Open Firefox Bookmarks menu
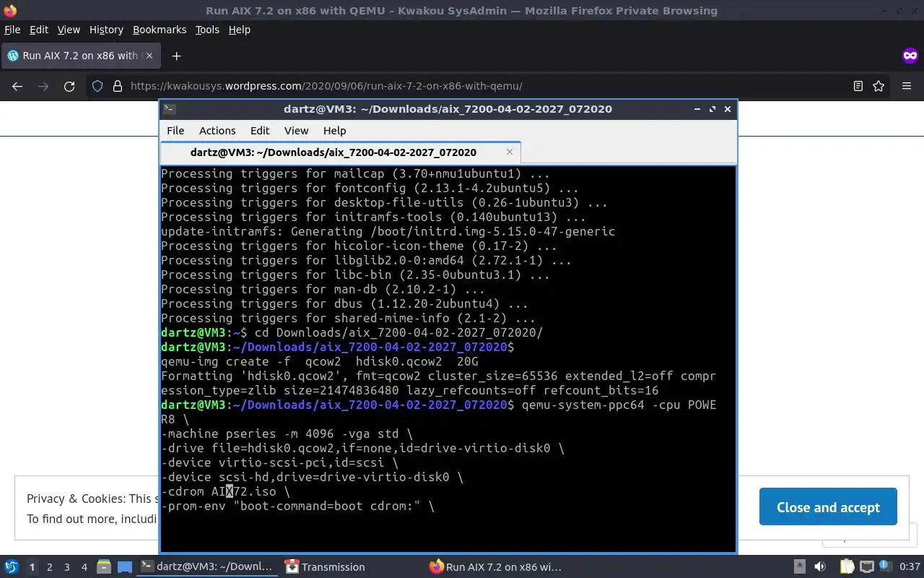Image resolution: width=924 pixels, height=578 pixels. 160,30
